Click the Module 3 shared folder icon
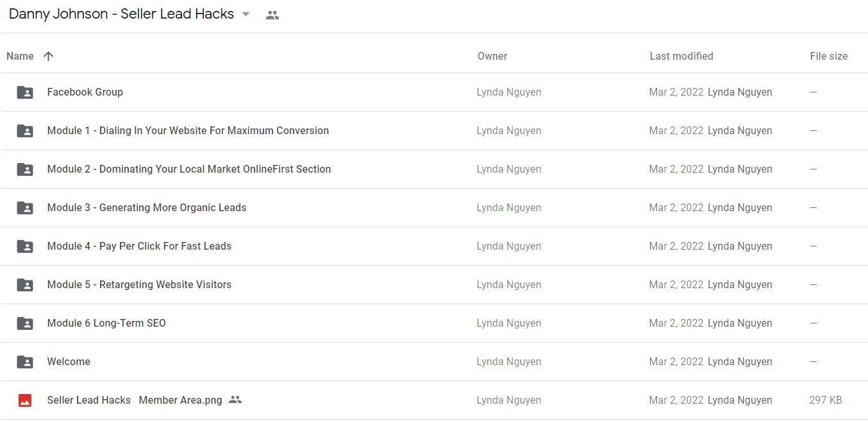The image size is (868, 421). click(x=25, y=207)
